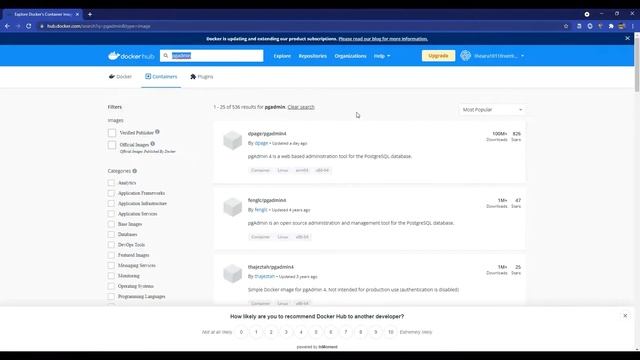The width and height of the screenshot is (640, 360).
Task: Dismiss the Docker subscriptions announcement banner
Action: point(627,38)
